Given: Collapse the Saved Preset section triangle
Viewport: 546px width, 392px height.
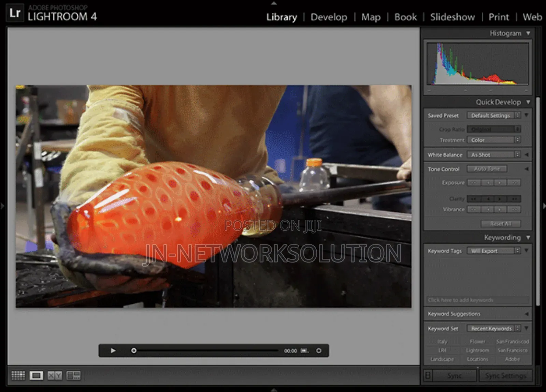Looking at the screenshot, I should [x=527, y=115].
